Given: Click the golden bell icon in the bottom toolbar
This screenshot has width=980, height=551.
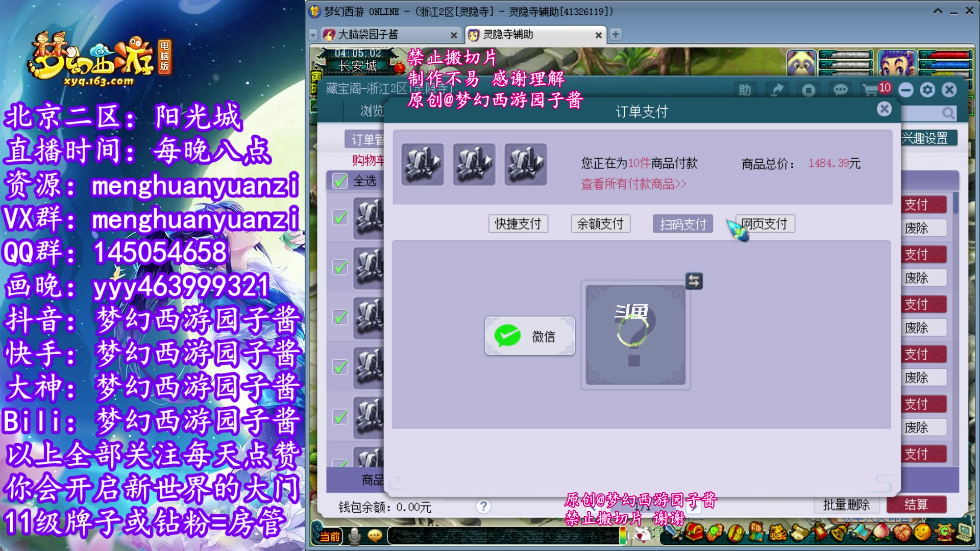Looking at the screenshot, I should coord(839,533).
